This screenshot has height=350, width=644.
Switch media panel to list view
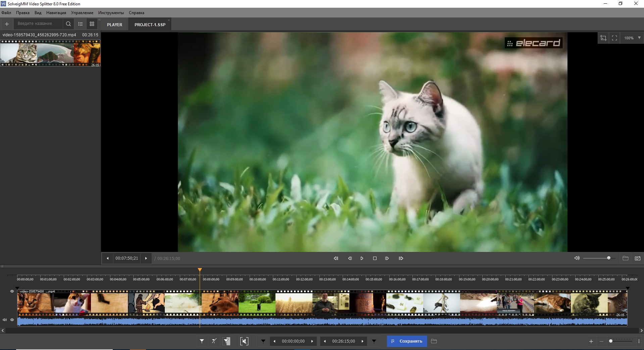pos(81,24)
